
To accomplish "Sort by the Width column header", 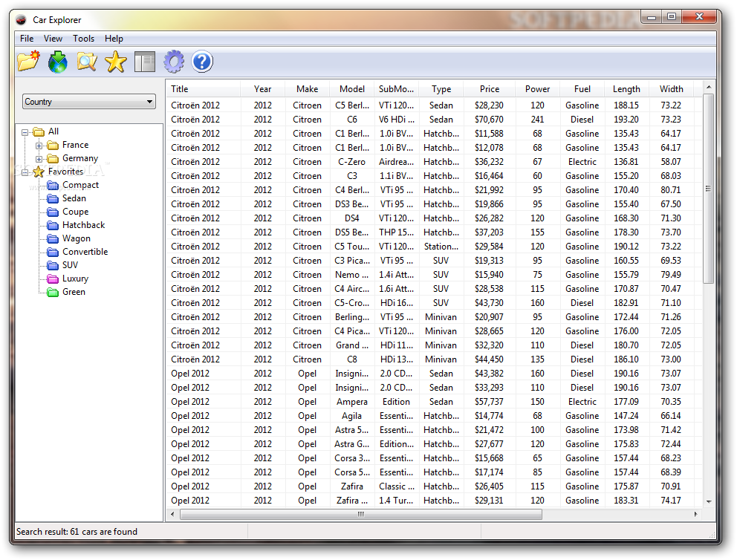I will pos(671,89).
